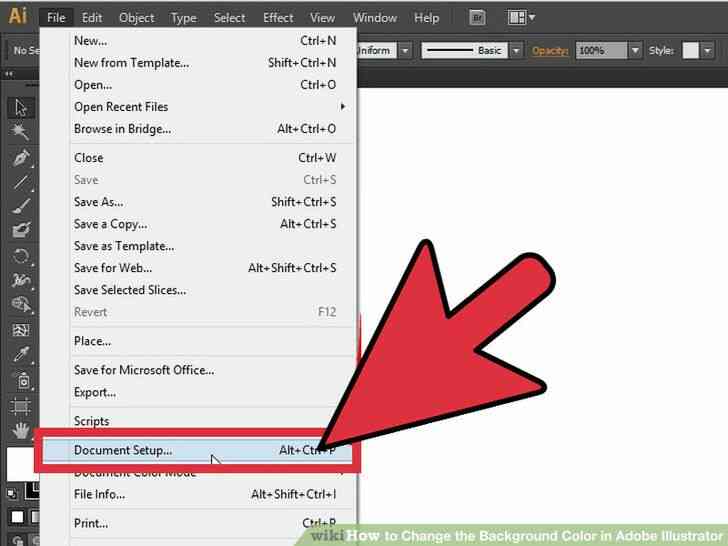The height and width of the screenshot is (546, 728).
Task: Open the opacity percentage dropdown arrow
Action: pos(635,50)
